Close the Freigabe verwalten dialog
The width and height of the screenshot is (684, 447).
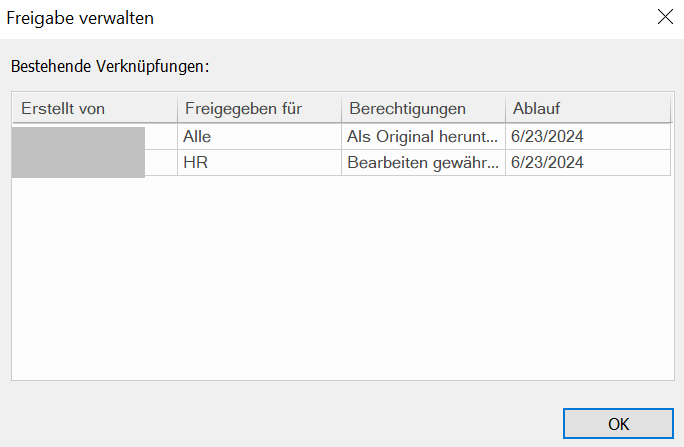pos(662,18)
